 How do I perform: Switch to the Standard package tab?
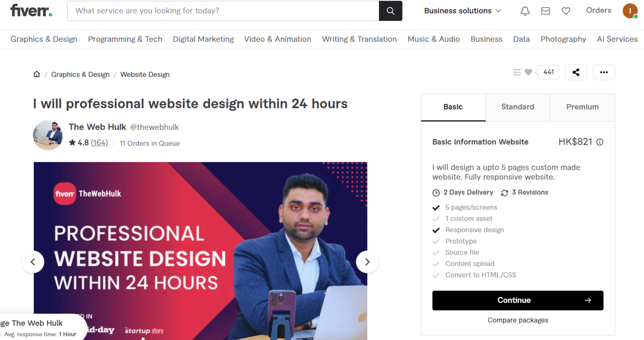(x=518, y=107)
